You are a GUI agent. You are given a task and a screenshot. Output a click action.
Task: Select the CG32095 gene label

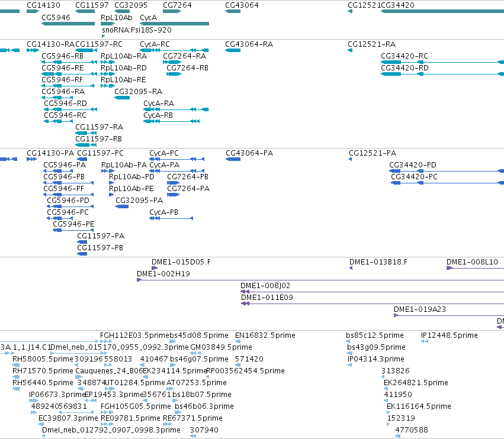click(131, 5)
